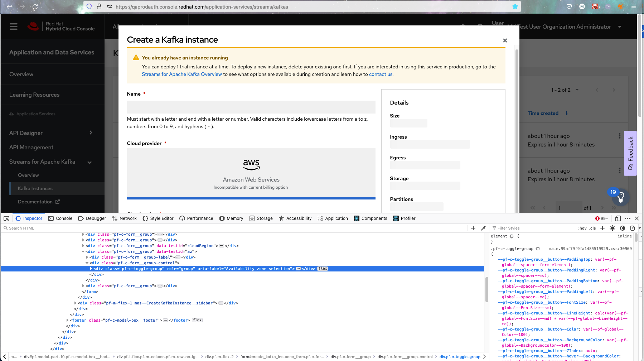Select the Amazon Web Services provider tile
The height and width of the screenshot is (361, 644).
pos(251,174)
